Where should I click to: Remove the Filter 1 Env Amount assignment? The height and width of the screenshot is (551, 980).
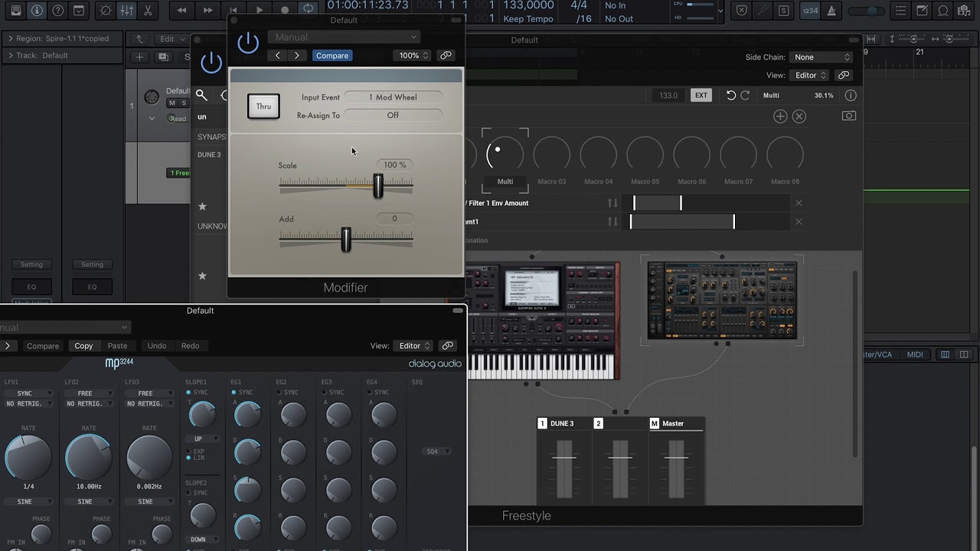click(799, 203)
